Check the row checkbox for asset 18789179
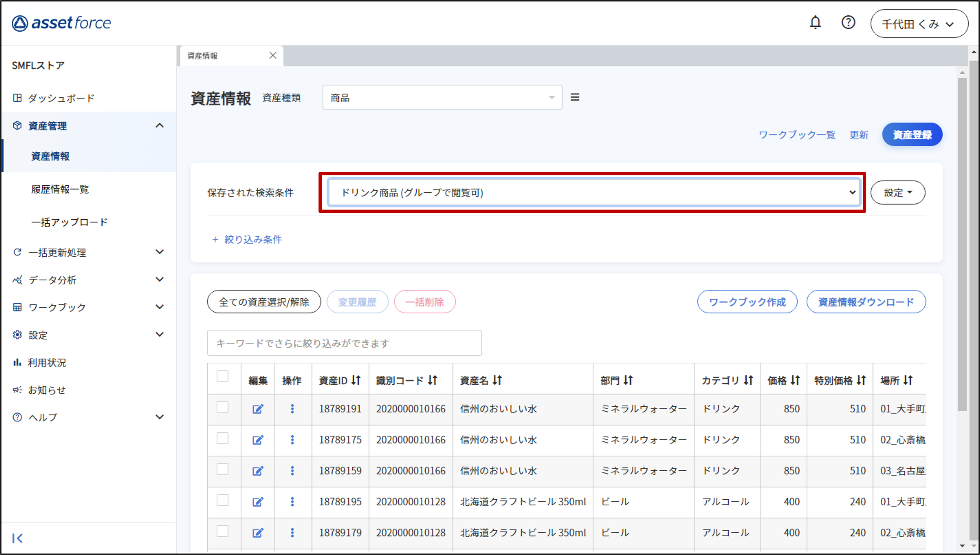This screenshot has height=555, width=980. point(222,531)
